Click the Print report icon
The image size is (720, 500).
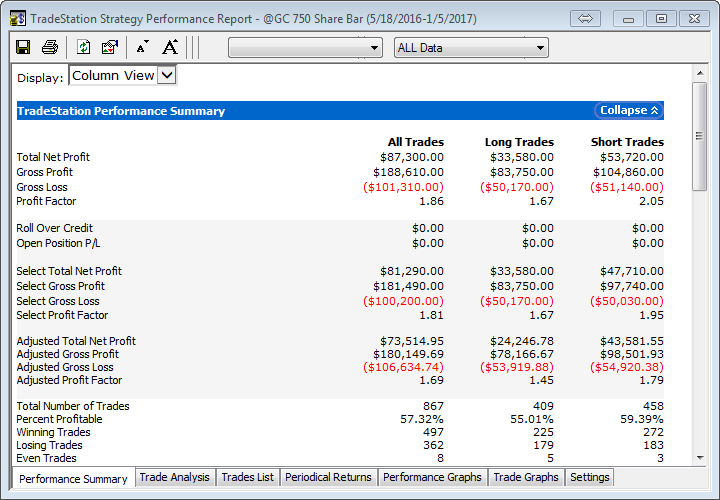click(x=50, y=47)
